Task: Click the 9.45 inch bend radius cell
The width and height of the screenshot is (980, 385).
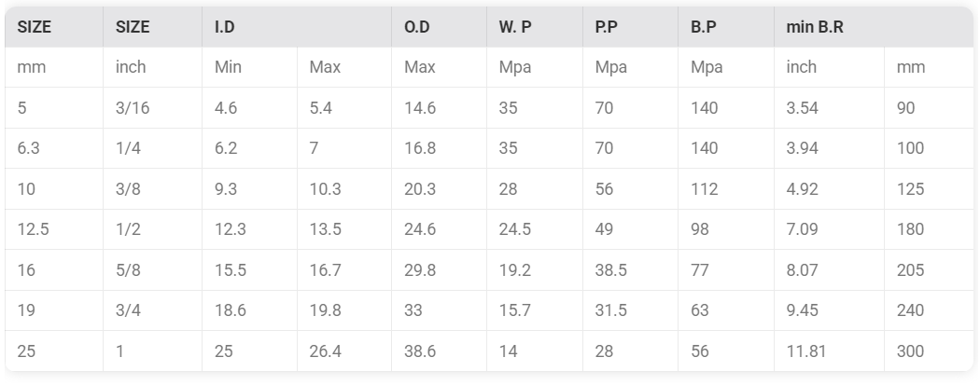Action: click(x=829, y=310)
